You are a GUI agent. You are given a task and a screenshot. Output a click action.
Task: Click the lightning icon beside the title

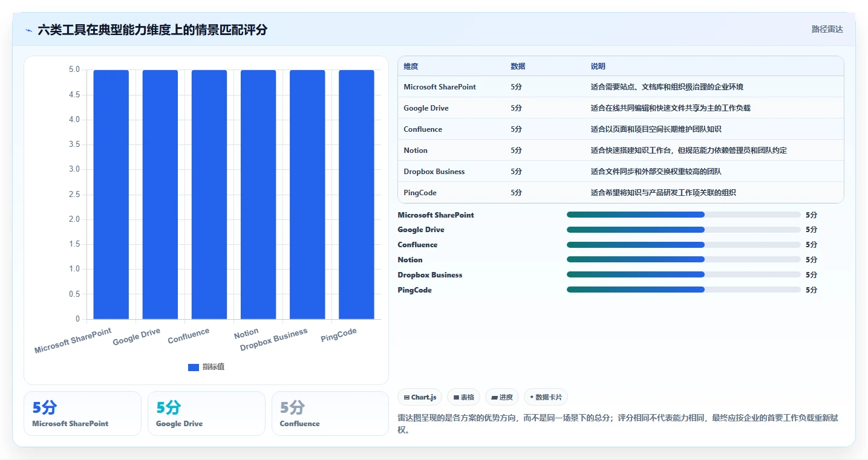[x=28, y=30]
